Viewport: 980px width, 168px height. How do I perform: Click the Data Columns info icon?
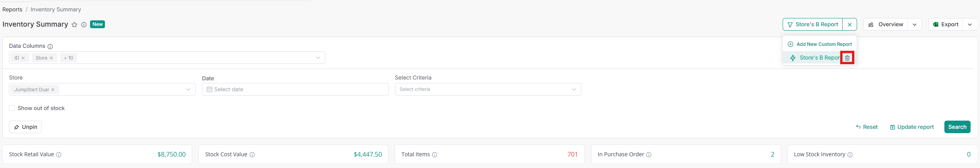[x=50, y=47]
